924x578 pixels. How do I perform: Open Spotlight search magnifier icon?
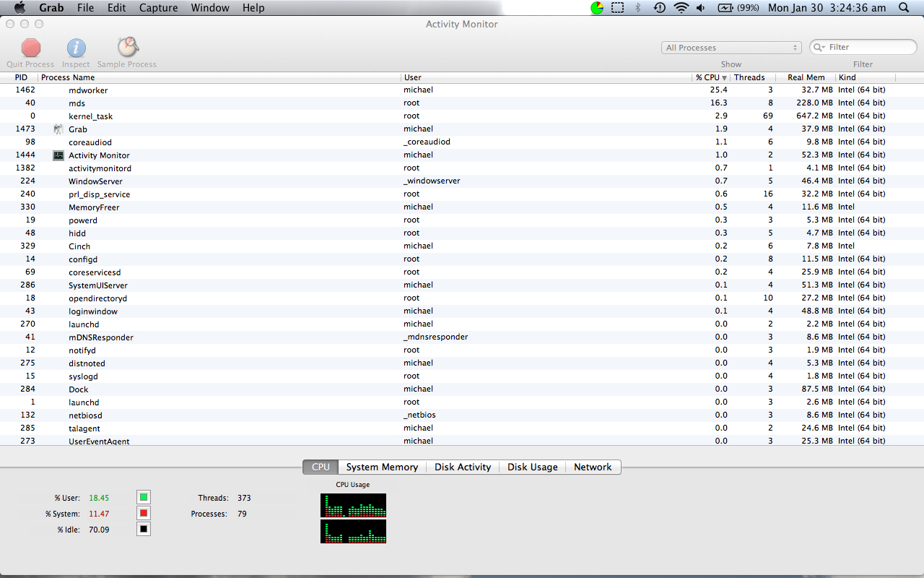tap(905, 8)
